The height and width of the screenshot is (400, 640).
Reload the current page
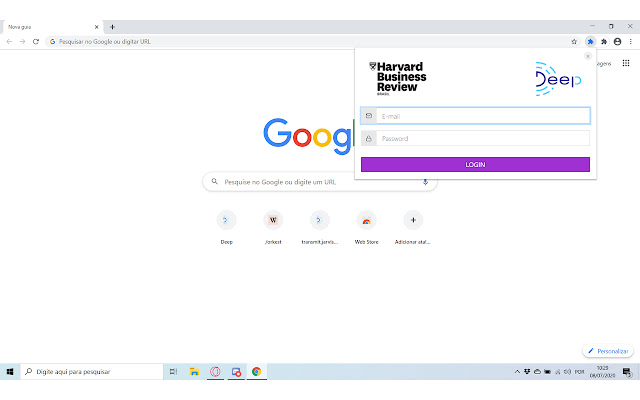point(36,42)
